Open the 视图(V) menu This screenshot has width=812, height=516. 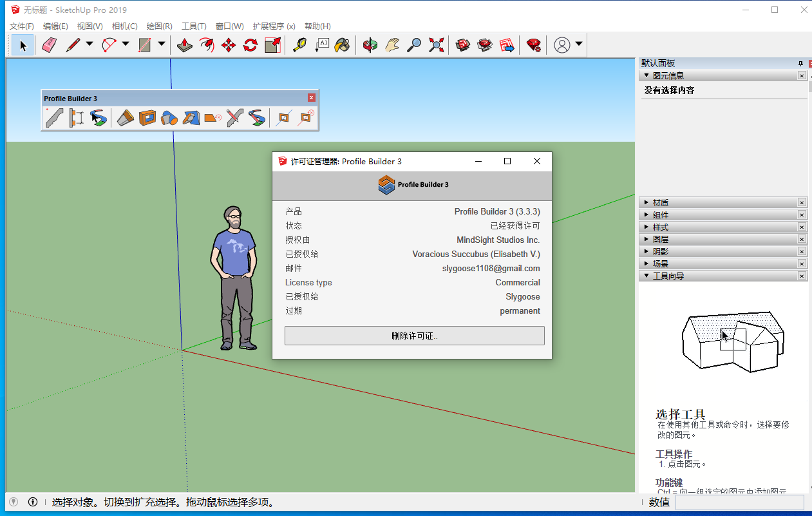click(x=90, y=26)
